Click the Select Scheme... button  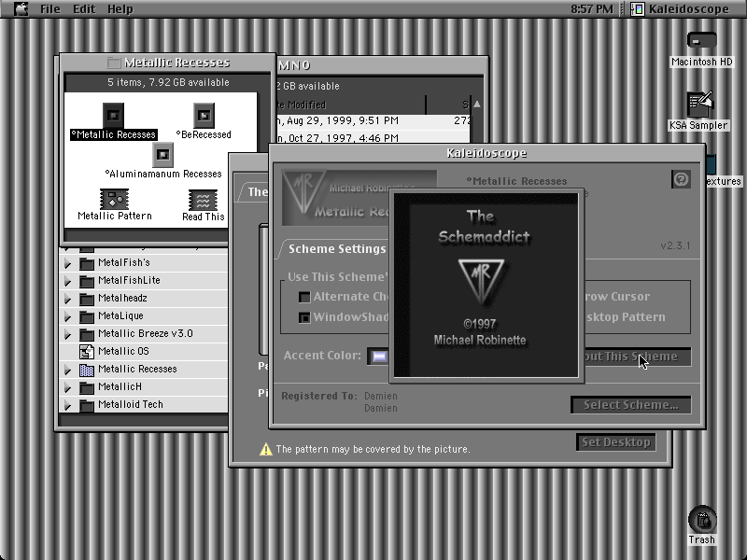[631, 405]
